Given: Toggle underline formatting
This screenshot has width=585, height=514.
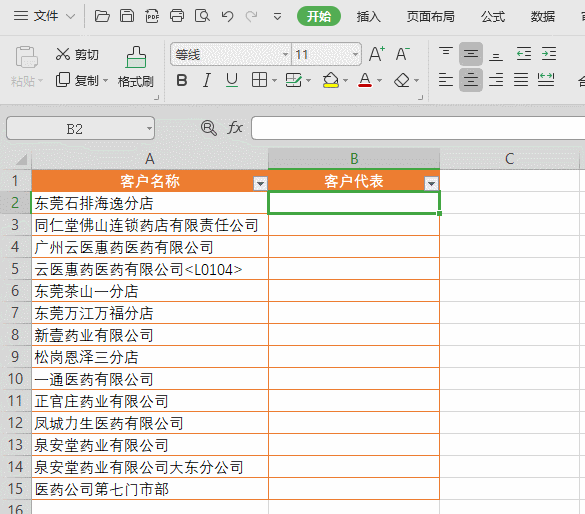Looking at the screenshot, I should pyautogui.click(x=232, y=80).
